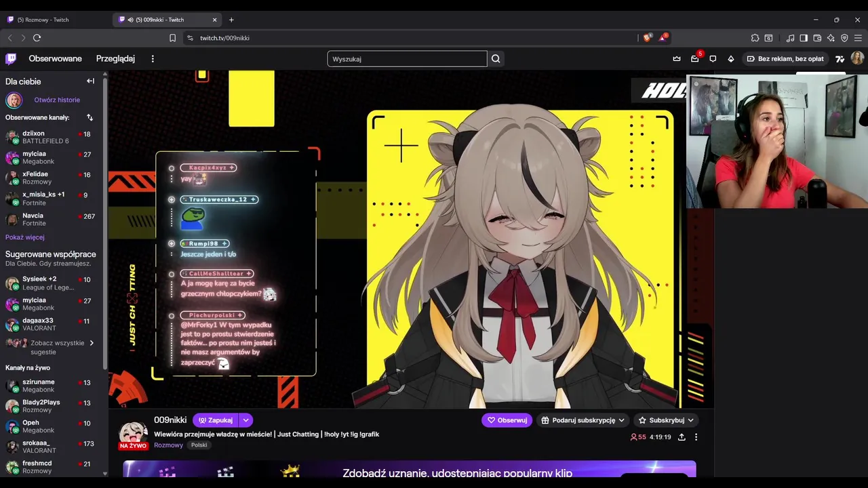The width and height of the screenshot is (868, 488).
Task: Open the notifications inbox icon
Action: [695, 58]
